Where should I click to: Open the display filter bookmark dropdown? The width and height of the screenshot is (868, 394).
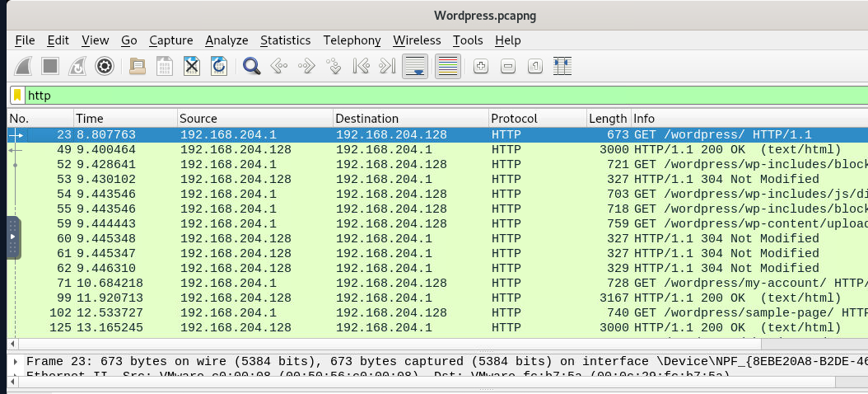tap(17, 95)
